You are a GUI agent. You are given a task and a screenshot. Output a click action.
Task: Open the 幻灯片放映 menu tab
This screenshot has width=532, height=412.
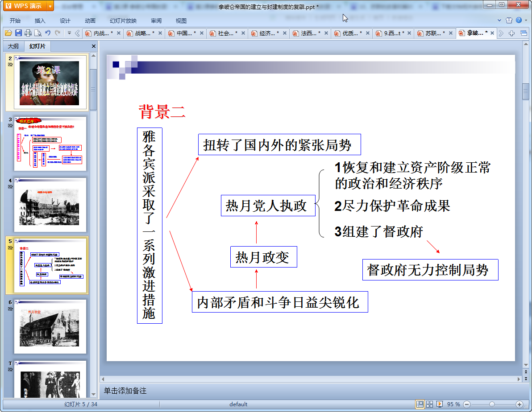(123, 21)
